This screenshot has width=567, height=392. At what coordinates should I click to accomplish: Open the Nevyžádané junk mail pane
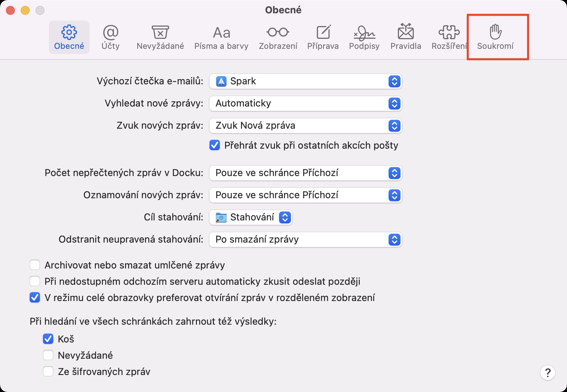pyautogui.click(x=160, y=37)
